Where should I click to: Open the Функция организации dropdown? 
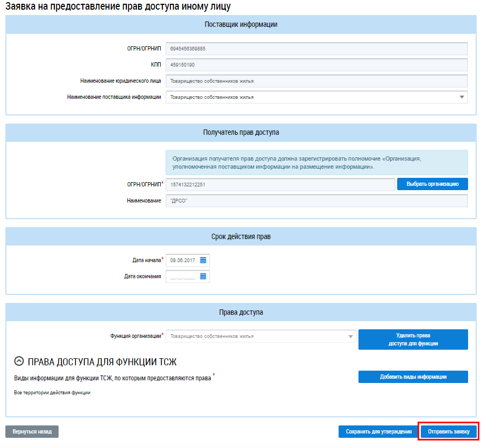pos(351,336)
